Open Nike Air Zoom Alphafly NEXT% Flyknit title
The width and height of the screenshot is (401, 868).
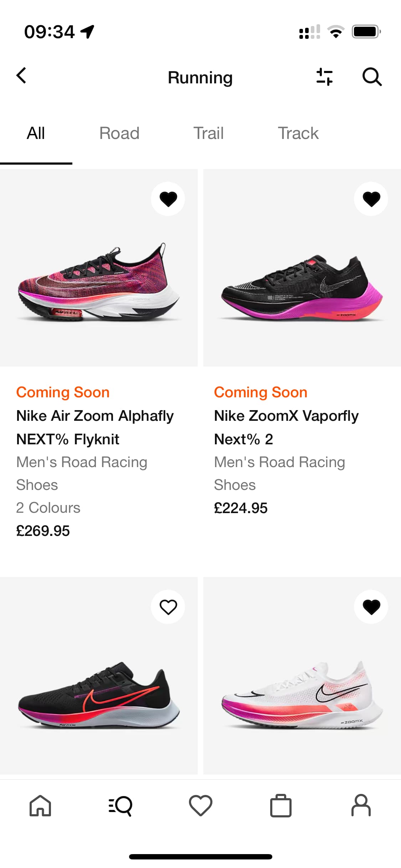[95, 427]
